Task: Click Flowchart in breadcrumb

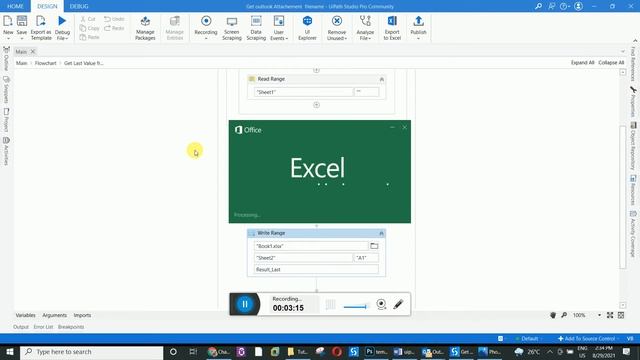Action: coord(45,63)
